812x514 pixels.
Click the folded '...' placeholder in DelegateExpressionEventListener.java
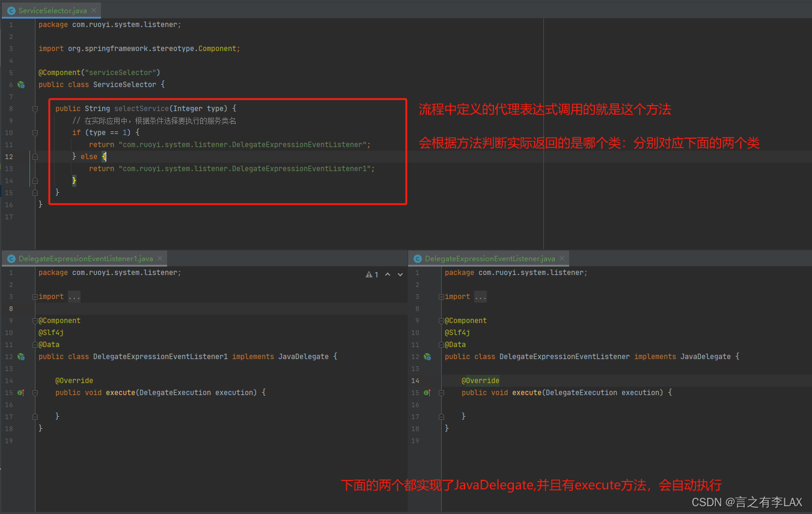pyautogui.click(x=480, y=297)
